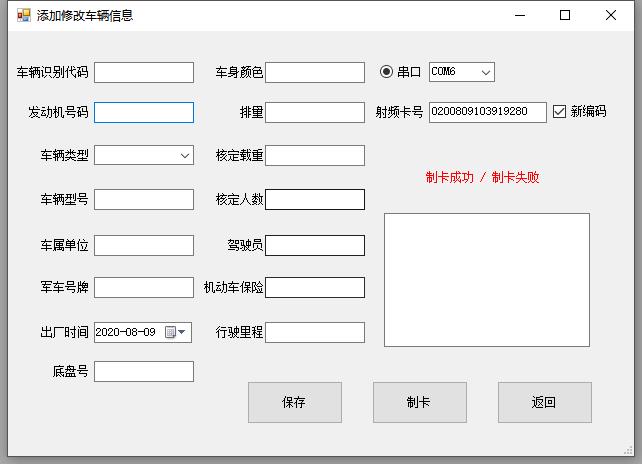Select the 射频卡号 text field
Image resolution: width=642 pixels, height=464 pixels.
tap(487, 112)
